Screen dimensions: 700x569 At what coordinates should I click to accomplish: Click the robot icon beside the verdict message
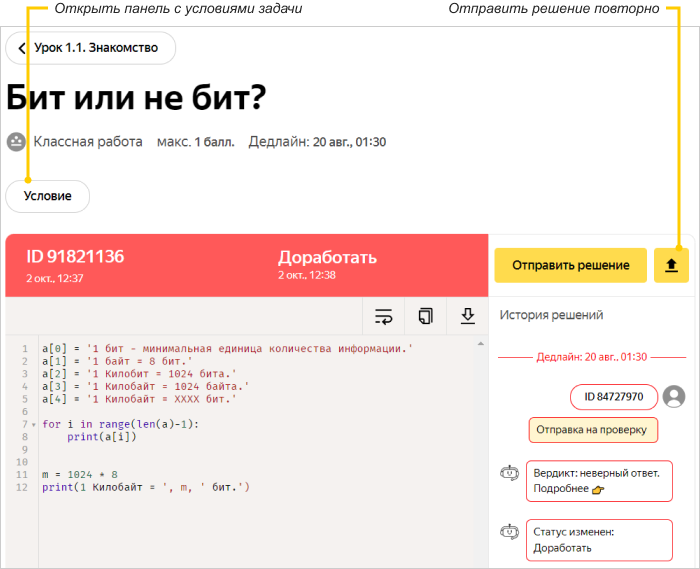510,474
